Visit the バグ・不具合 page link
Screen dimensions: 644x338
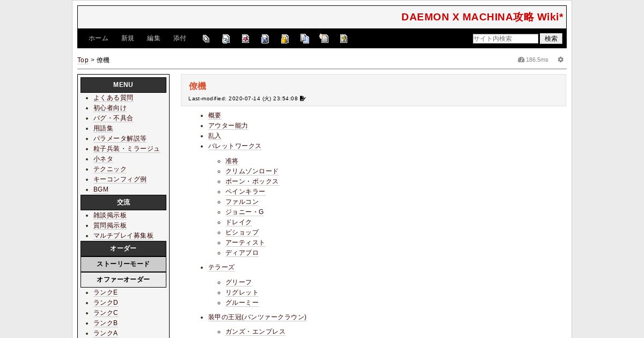pos(113,119)
